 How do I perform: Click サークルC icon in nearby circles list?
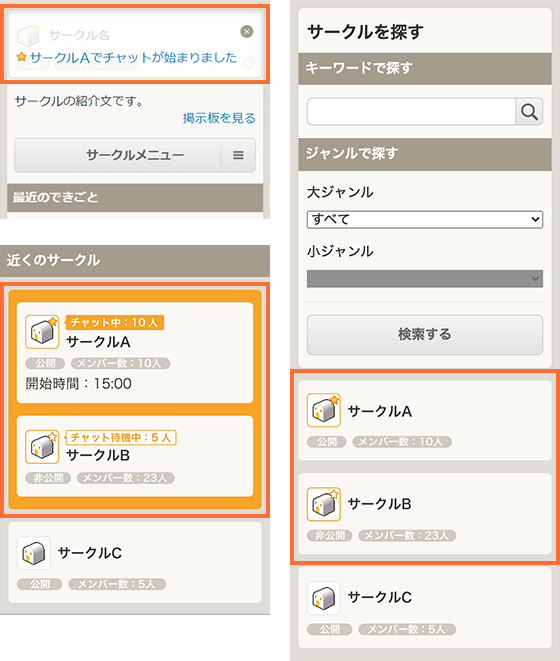pos(34,553)
